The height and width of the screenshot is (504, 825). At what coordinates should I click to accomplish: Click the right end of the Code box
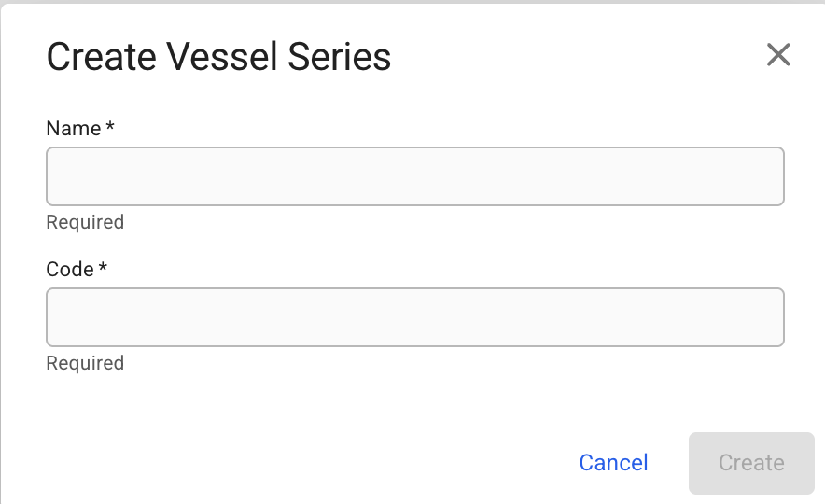click(773, 317)
